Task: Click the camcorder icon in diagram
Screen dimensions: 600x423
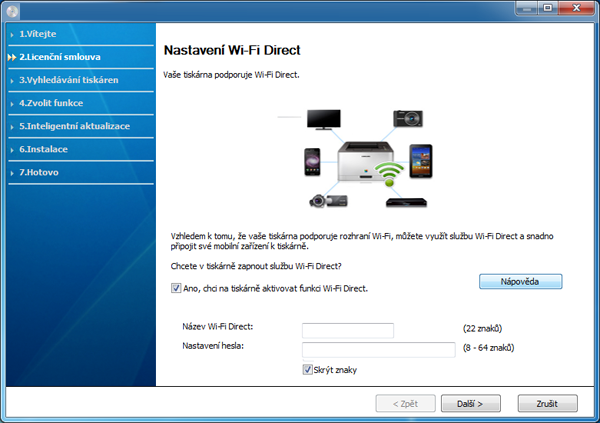Action: (x=327, y=199)
